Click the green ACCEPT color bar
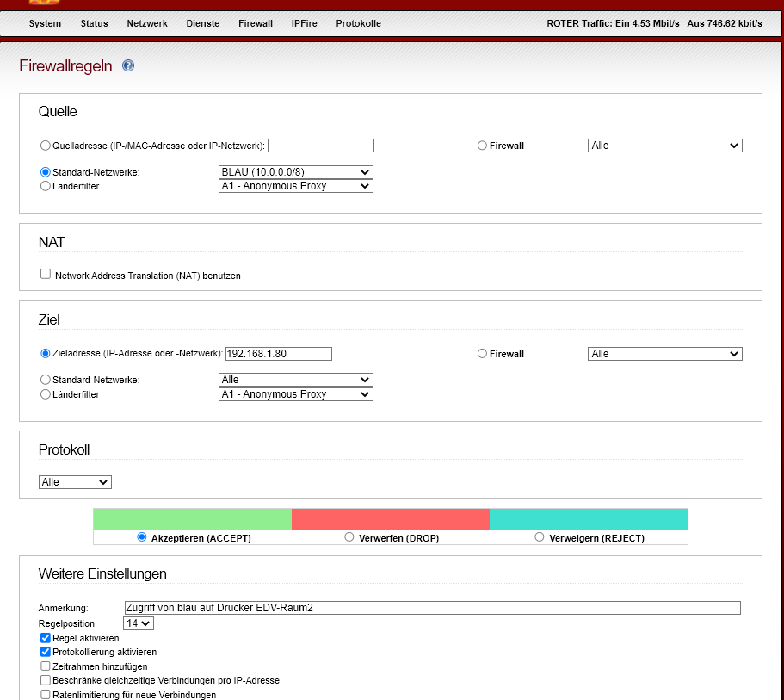Screen dimensions: 784x700 (192, 519)
